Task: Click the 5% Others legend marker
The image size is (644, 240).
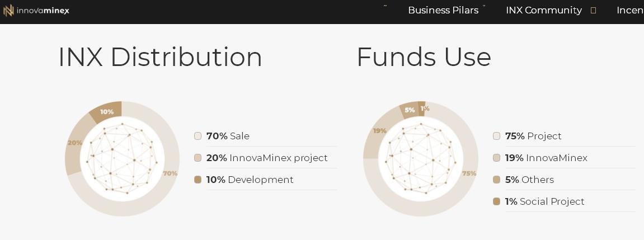Action: click(x=496, y=180)
